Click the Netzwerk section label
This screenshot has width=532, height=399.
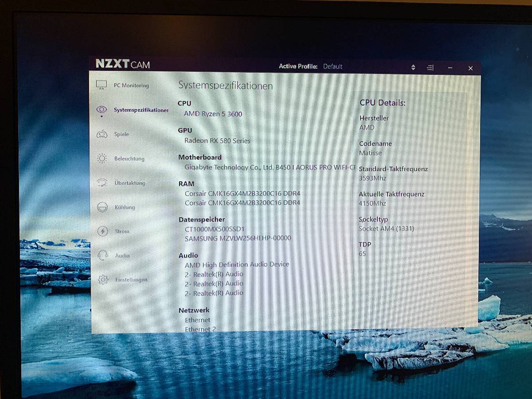coord(194,310)
